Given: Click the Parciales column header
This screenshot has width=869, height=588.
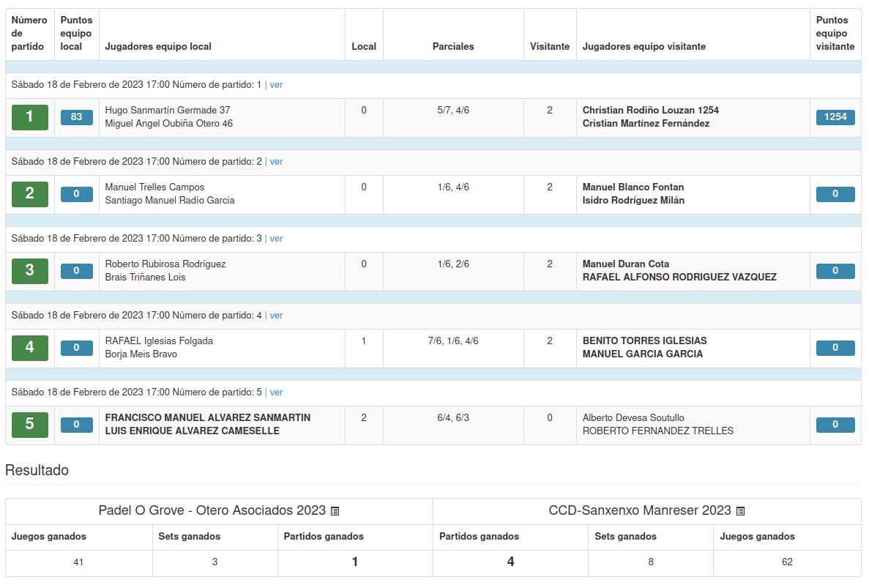Looking at the screenshot, I should pos(452,47).
